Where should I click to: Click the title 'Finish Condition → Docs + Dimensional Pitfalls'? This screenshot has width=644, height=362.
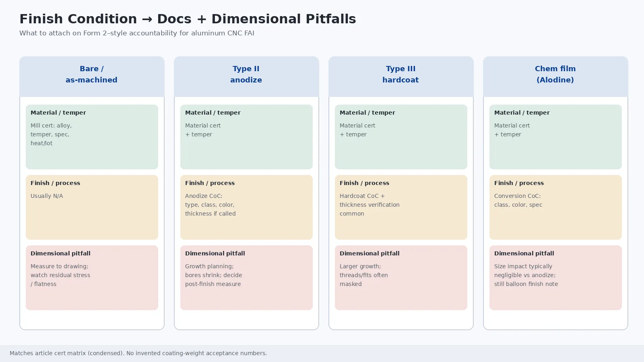[188, 19]
